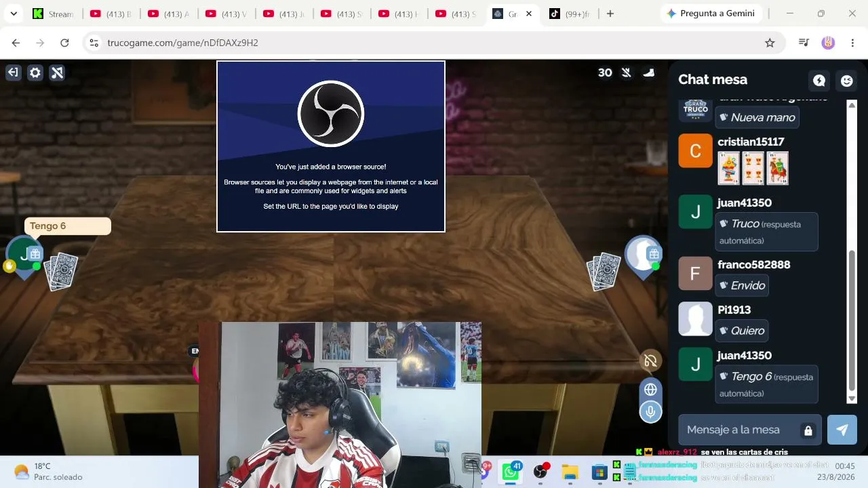Click the crossed swords icon beside settings

point(58,73)
